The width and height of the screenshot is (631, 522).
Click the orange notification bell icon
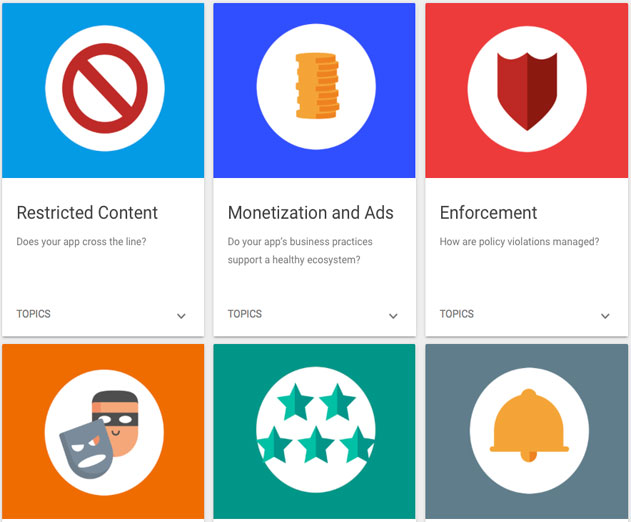[529, 426]
